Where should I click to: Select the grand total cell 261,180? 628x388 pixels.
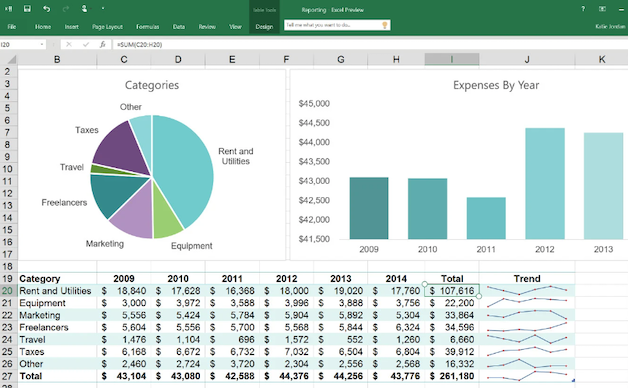(452, 376)
